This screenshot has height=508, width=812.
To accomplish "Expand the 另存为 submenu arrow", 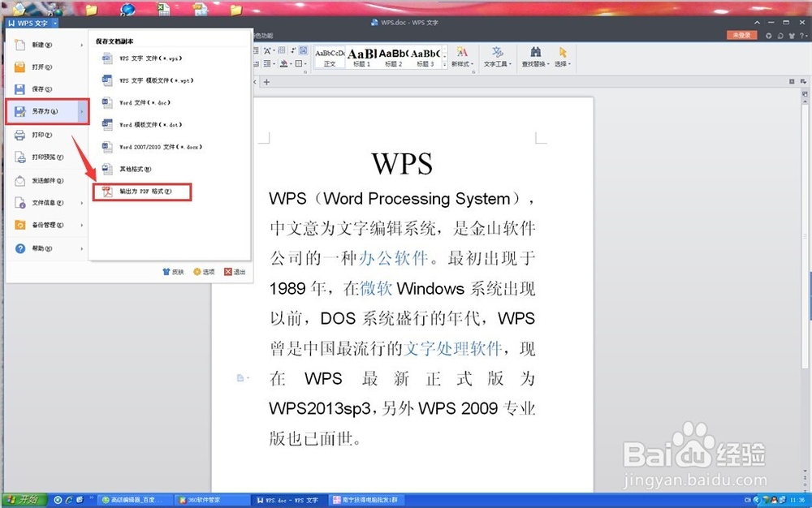I will pos(82,111).
